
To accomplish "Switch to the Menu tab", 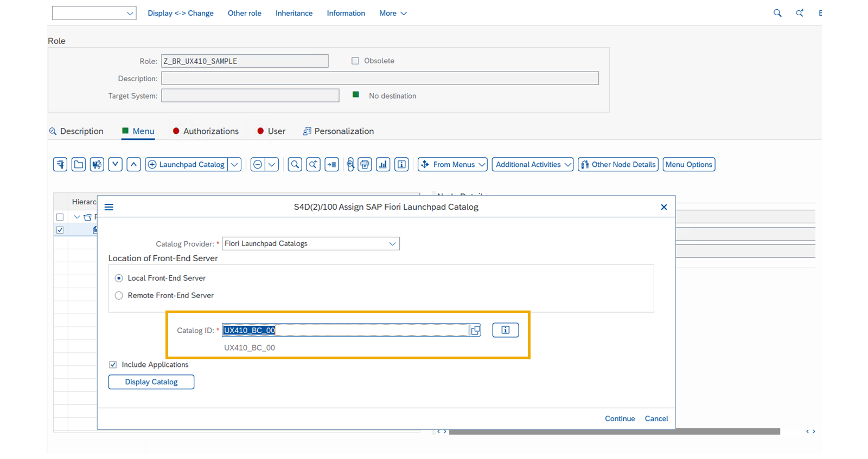I will pos(138,131).
